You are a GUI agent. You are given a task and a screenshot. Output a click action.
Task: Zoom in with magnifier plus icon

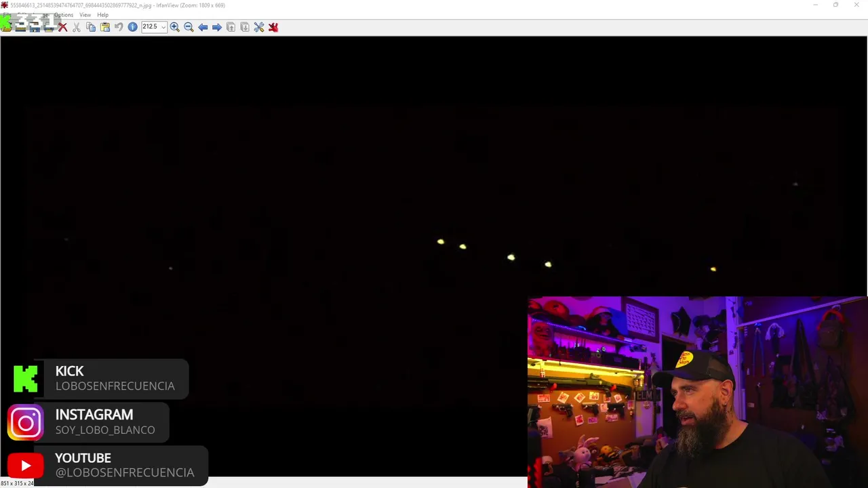pyautogui.click(x=175, y=27)
